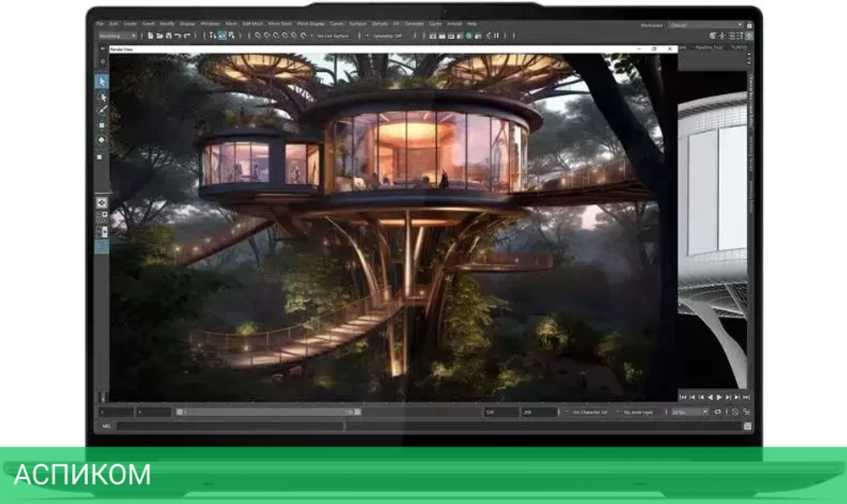The height and width of the screenshot is (504, 847).
Task: Select the arrow Select tool
Action: pos(102,81)
